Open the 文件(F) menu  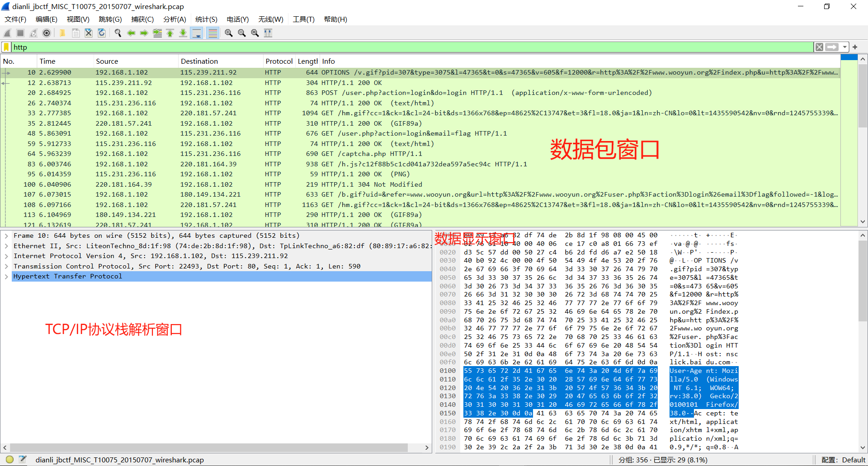(x=15, y=19)
